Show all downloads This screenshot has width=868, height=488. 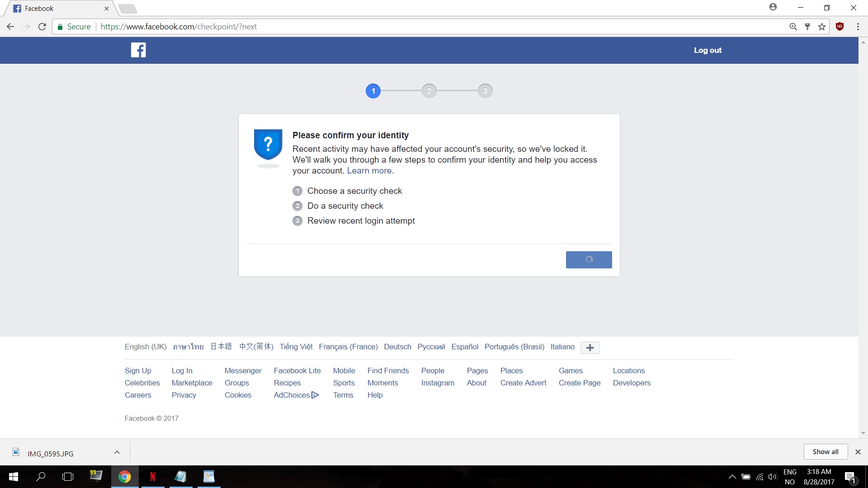point(825,452)
